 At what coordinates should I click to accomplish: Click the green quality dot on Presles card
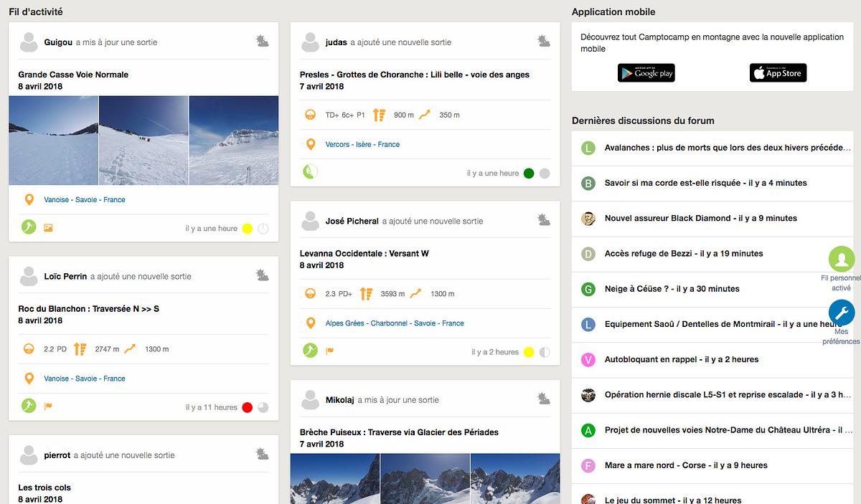pyautogui.click(x=529, y=173)
